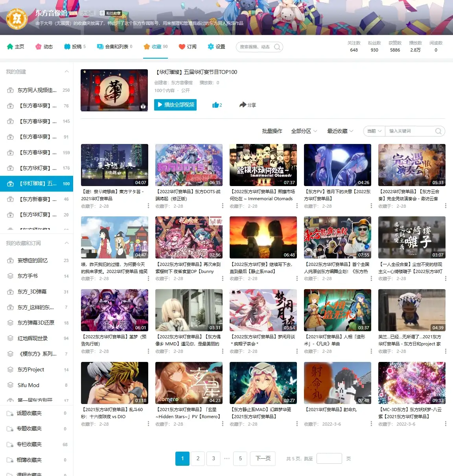Open more options for 人相「造形术」 video
This screenshot has height=476, width=453.
pos(371,351)
